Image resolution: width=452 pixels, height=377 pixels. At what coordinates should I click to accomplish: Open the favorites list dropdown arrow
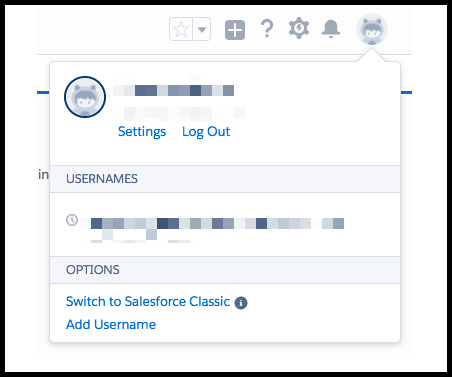coord(202,29)
